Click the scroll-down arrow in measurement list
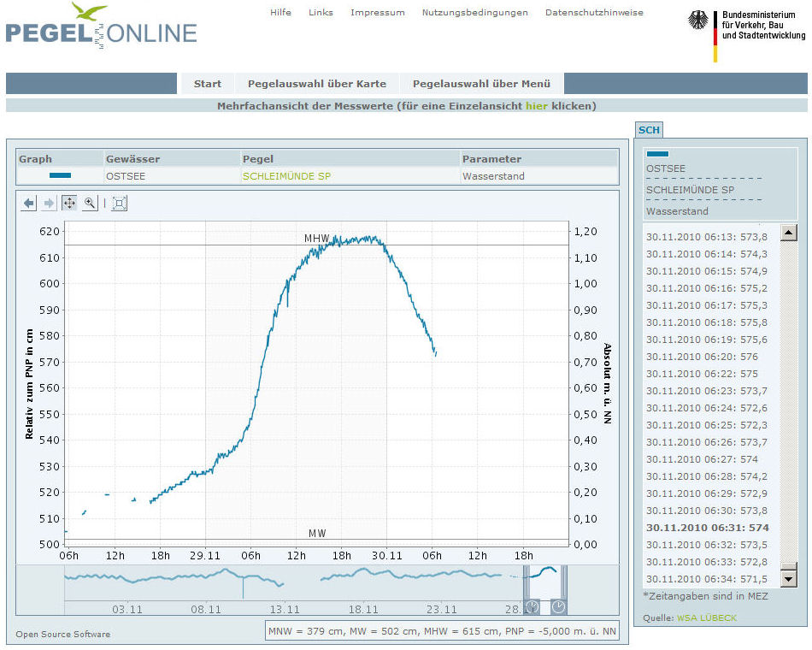The width and height of the screenshot is (812, 650). 789,579
